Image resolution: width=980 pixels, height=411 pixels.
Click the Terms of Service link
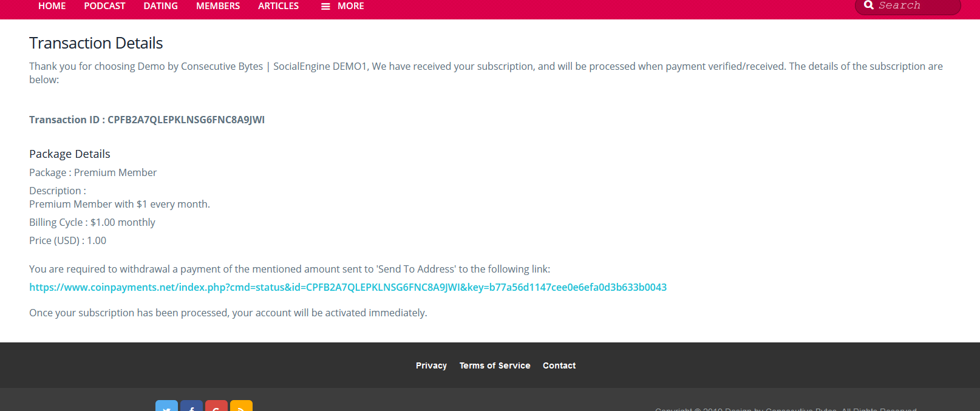click(495, 365)
